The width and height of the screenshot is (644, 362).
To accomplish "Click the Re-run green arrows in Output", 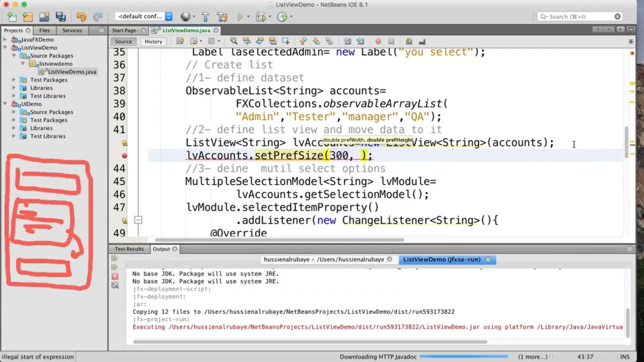I will click(115, 258).
